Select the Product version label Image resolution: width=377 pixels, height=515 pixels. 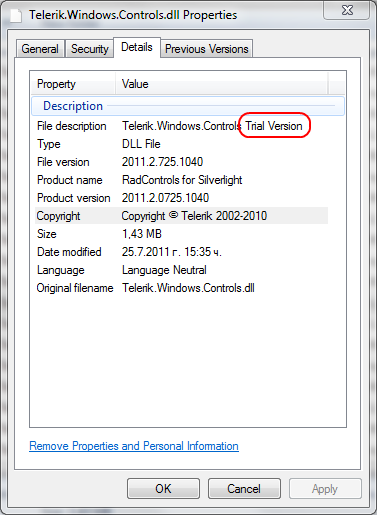[x=74, y=198]
